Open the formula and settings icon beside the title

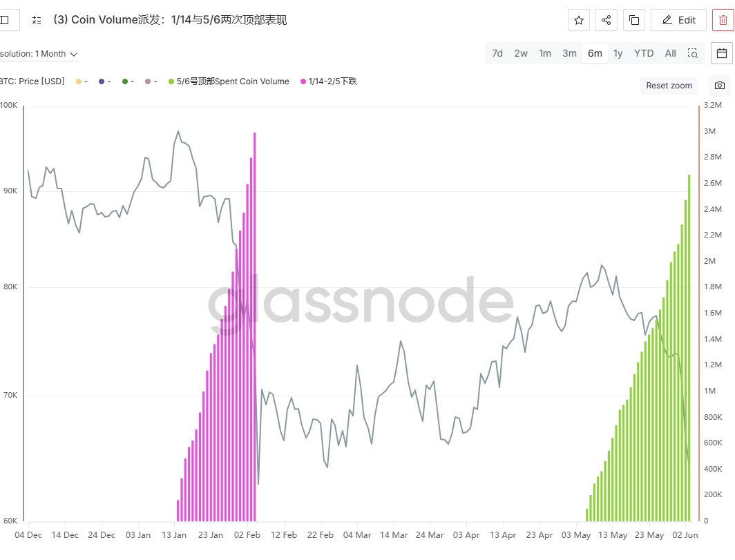click(37, 20)
